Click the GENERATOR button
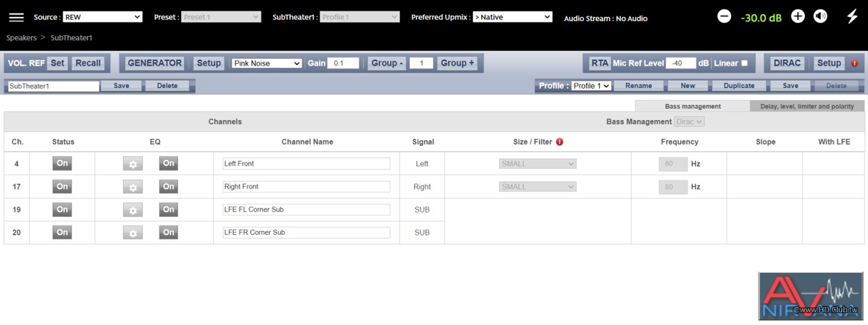Screen dimensions: 868x325 (155, 63)
